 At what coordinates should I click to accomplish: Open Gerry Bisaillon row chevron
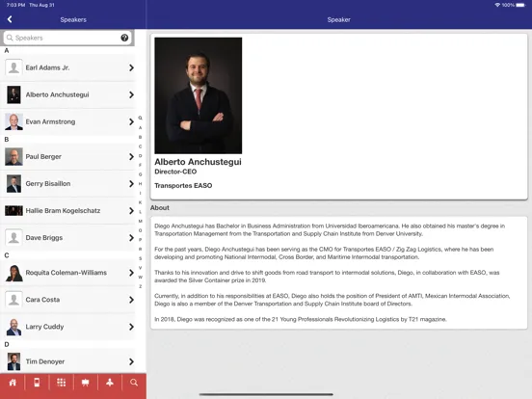131,184
